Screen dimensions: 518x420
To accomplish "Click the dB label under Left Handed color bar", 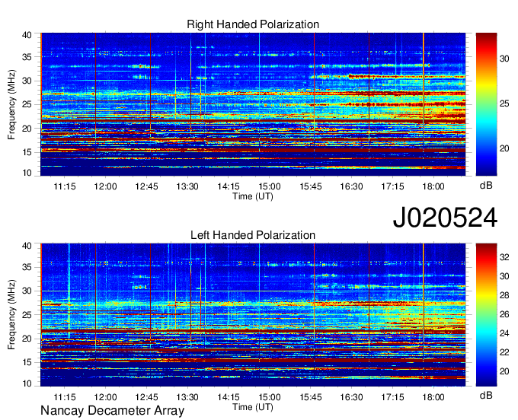I will (x=486, y=395).
